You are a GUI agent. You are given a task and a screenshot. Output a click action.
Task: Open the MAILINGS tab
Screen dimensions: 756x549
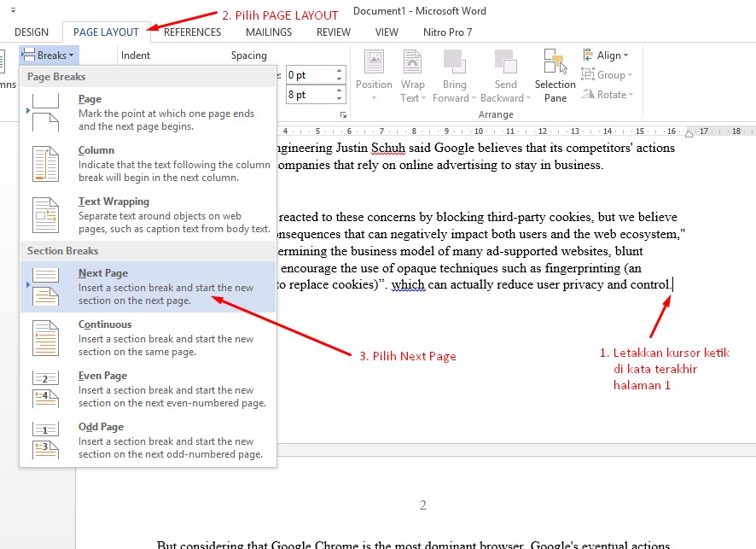click(269, 32)
